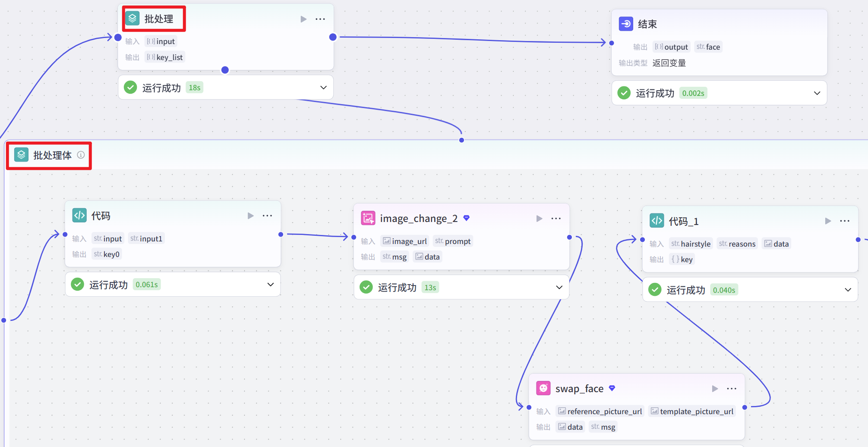Expand the 批处理 运行成功 18s result
The width and height of the screenshot is (868, 447).
pos(323,88)
